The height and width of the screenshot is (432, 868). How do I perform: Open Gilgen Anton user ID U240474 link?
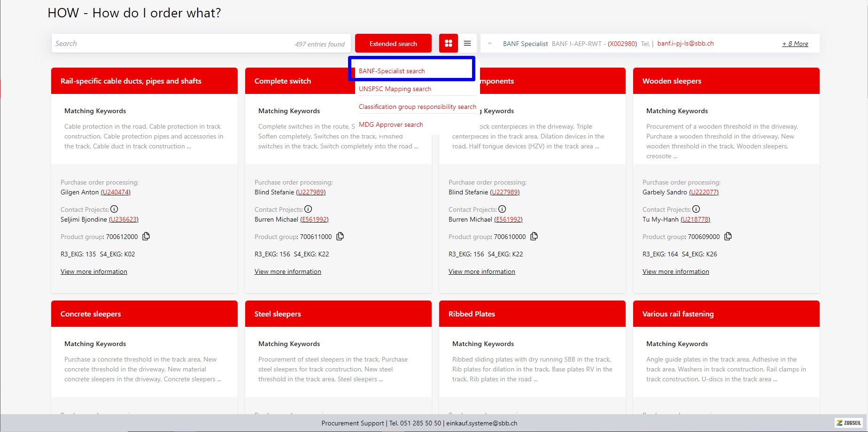point(116,192)
